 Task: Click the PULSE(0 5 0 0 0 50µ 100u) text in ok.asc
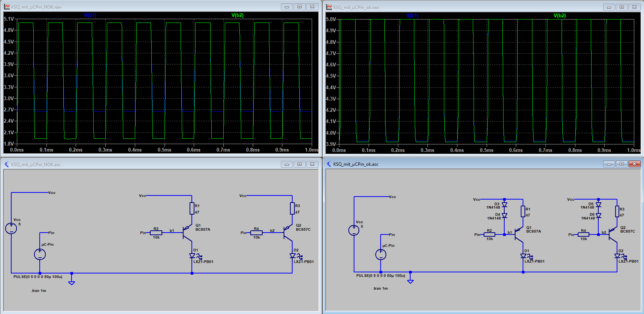coord(381,276)
